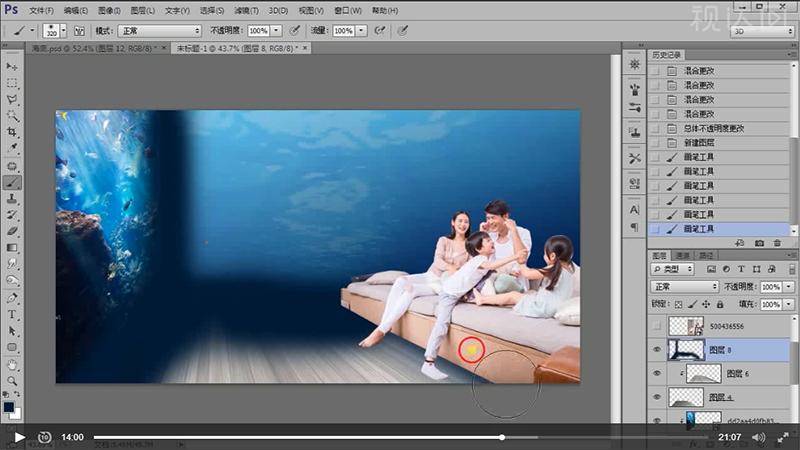
Task: Click the foreground color swatch
Action: (x=9, y=407)
